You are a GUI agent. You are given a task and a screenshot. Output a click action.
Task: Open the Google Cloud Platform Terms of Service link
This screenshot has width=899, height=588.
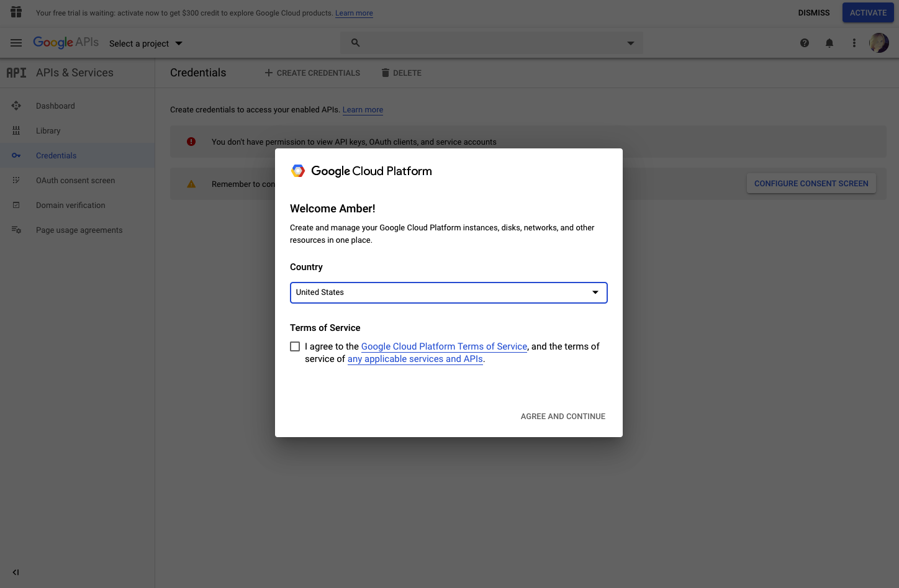click(444, 346)
